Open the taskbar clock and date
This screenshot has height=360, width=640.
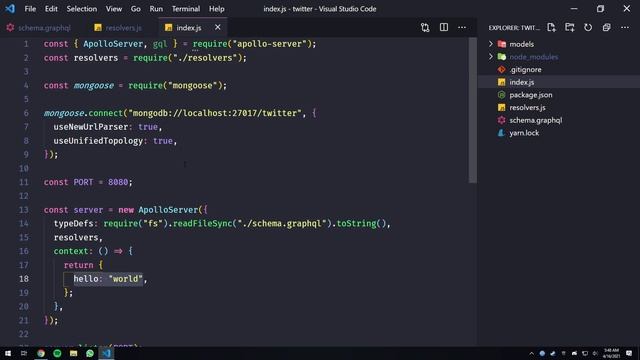pyautogui.click(x=611, y=353)
